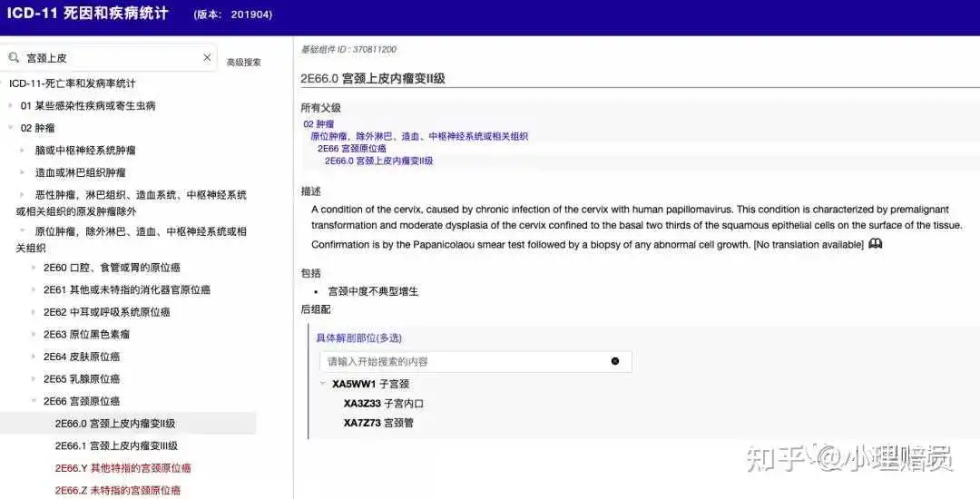
Task: Select XA7Z73 宫颈管 anatomy option
Action: (378, 423)
